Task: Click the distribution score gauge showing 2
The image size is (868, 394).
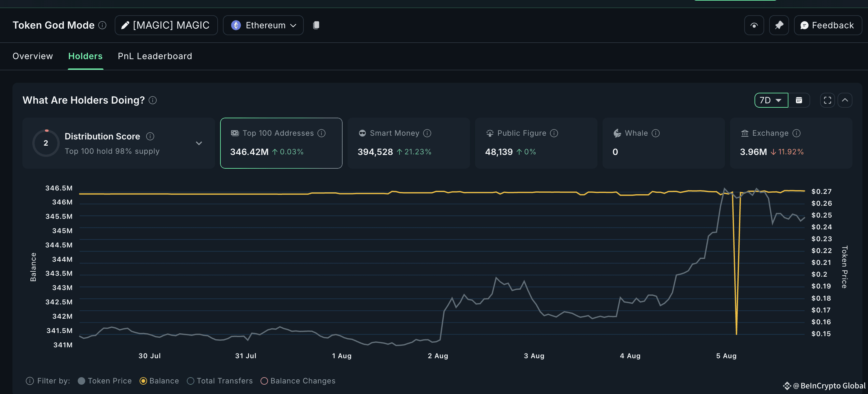Action: 46,143
